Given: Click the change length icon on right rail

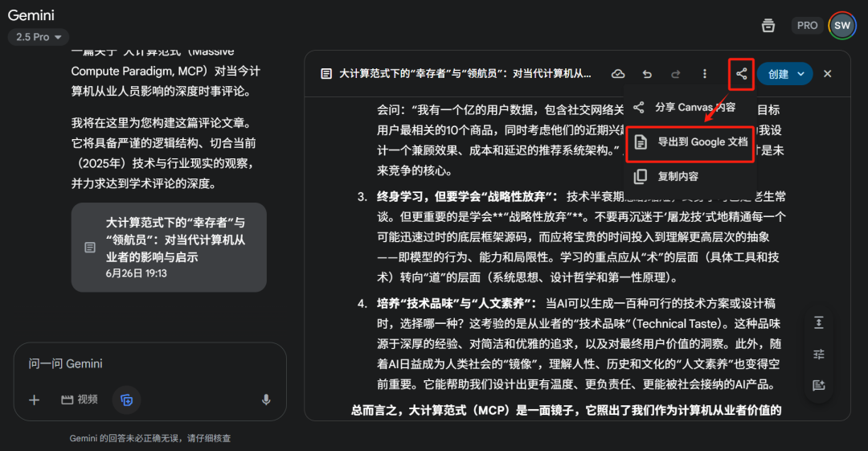Looking at the screenshot, I should click(819, 322).
